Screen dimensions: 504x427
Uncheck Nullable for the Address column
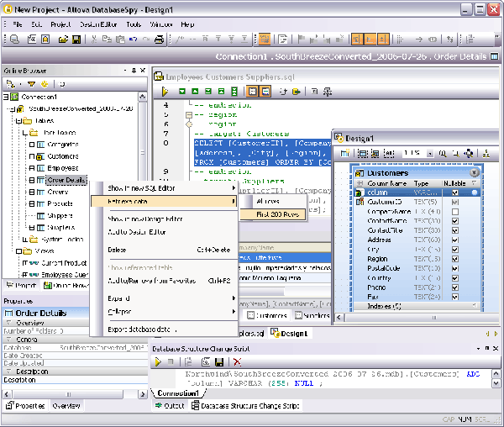(x=455, y=240)
